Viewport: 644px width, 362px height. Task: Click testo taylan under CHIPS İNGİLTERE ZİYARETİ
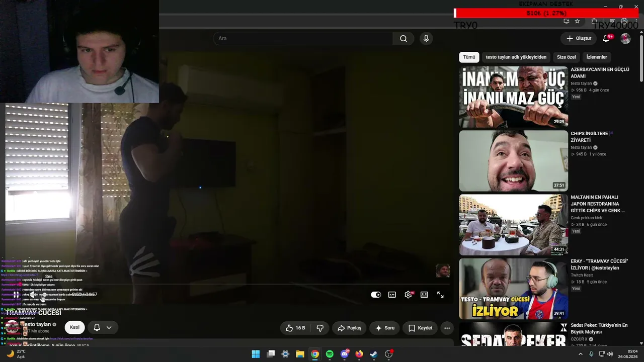pos(581,147)
